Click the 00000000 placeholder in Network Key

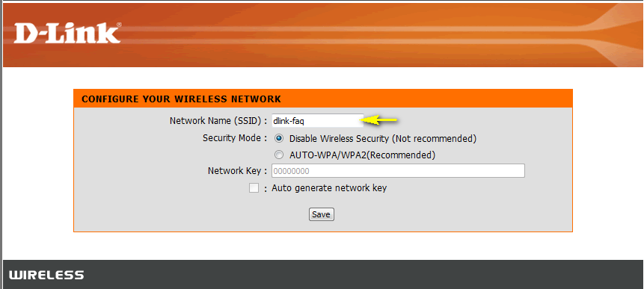click(291, 171)
